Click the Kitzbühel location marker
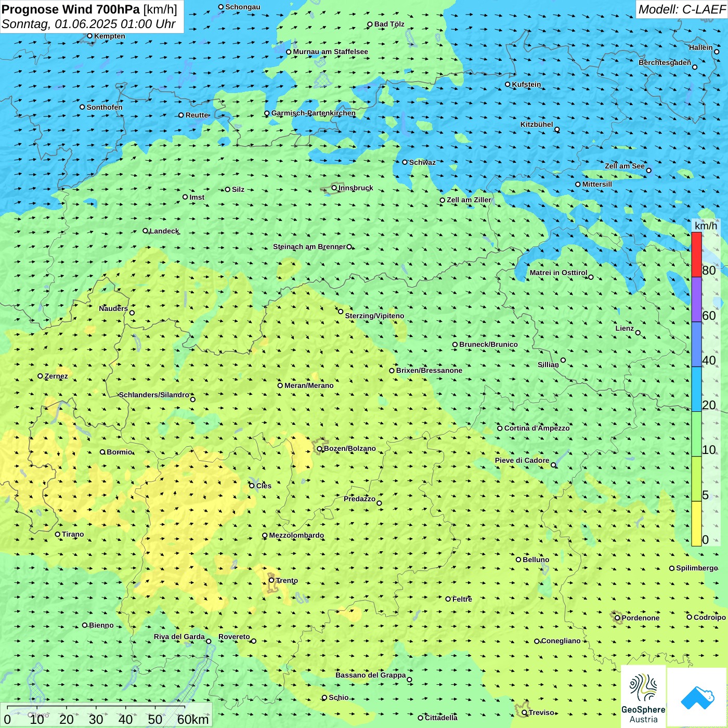Viewport: 728px width, 728px height. tap(557, 129)
